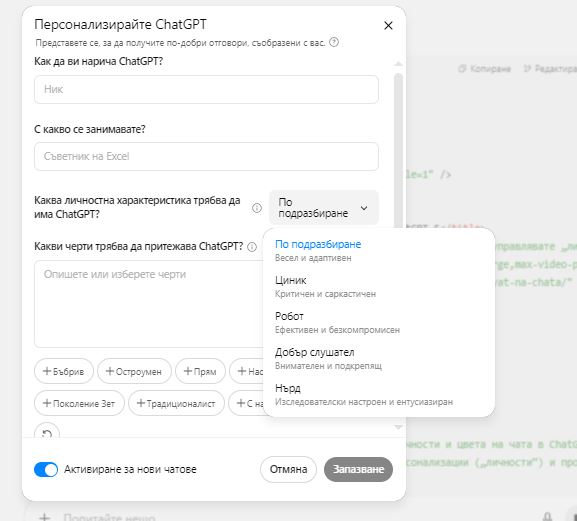Click the Отмяна button
This screenshot has height=521, width=577.
click(288, 469)
